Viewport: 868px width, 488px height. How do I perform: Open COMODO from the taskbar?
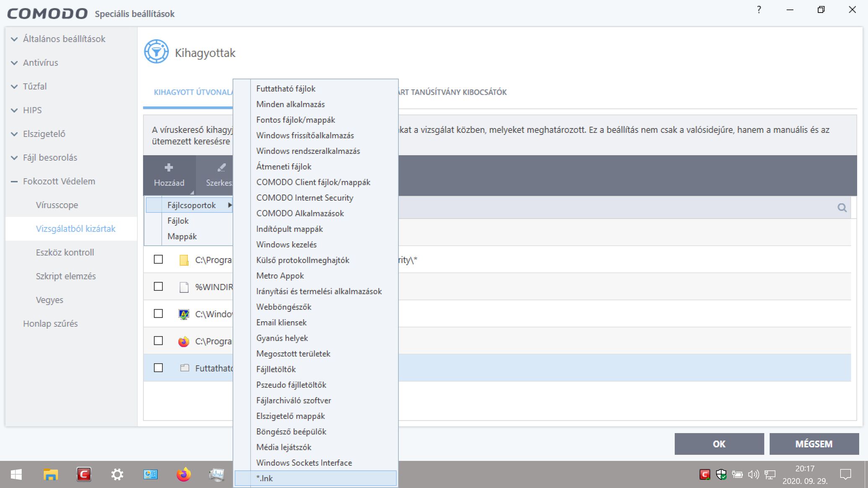(x=84, y=475)
